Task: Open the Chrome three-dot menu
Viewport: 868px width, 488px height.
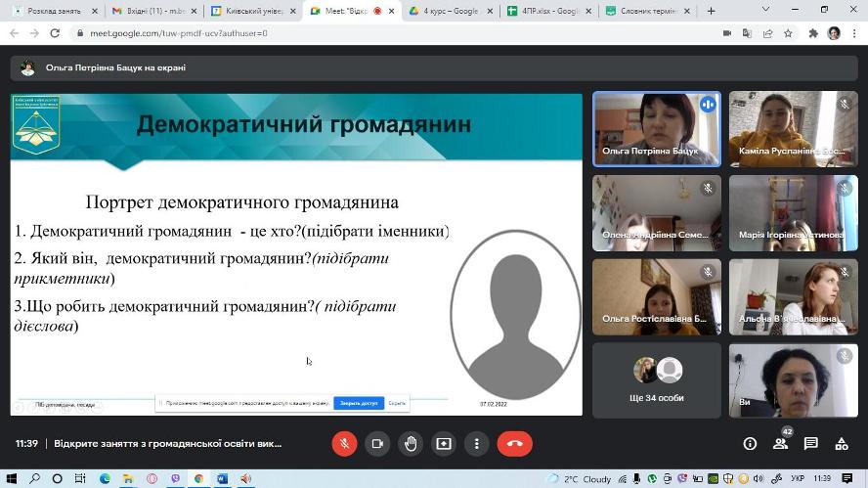Action: (x=854, y=33)
